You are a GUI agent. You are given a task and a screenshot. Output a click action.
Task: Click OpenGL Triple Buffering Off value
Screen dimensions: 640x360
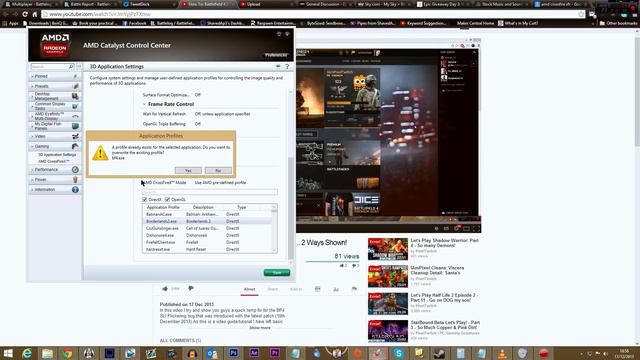pos(198,124)
